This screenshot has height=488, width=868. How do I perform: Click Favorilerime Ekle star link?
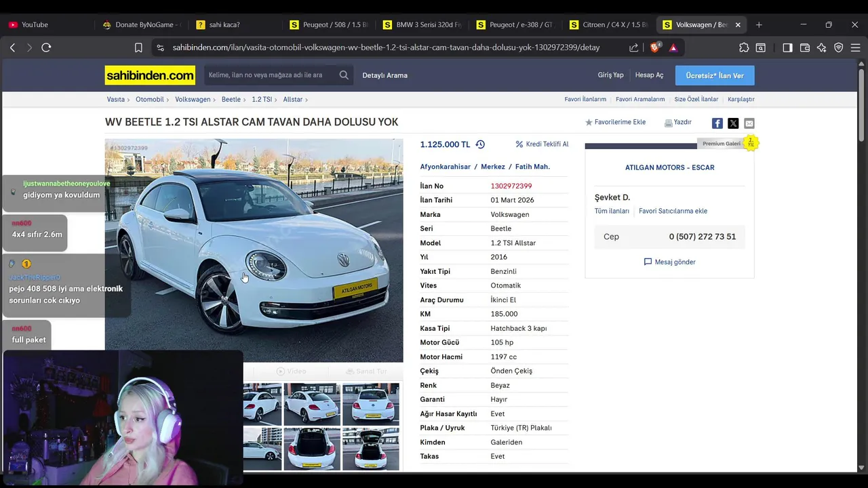coord(616,123)
